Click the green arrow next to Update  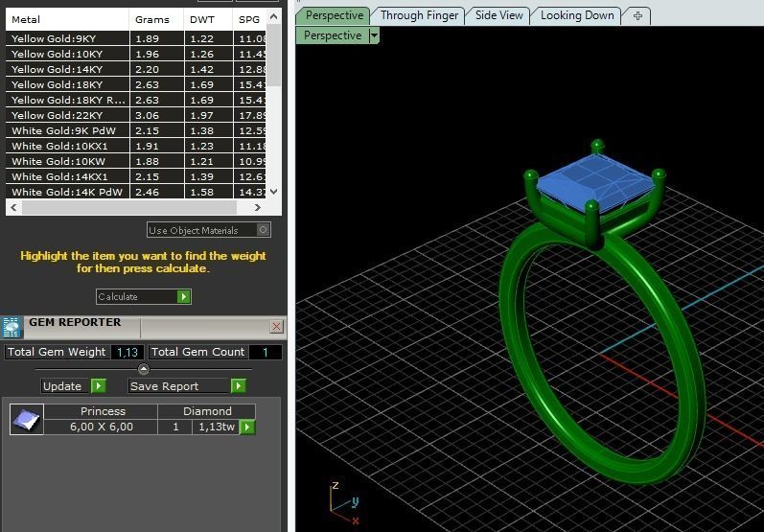(x=99, y=386)
